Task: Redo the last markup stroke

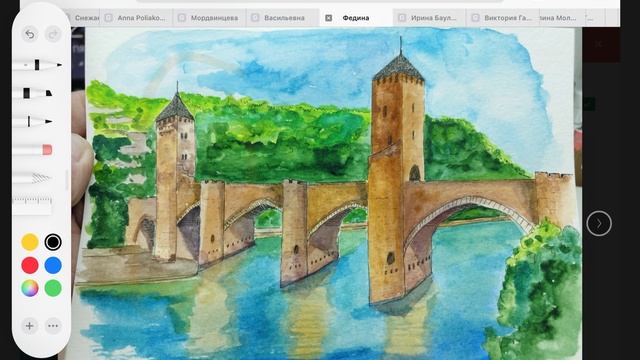Action: click(x=53, y=34)
